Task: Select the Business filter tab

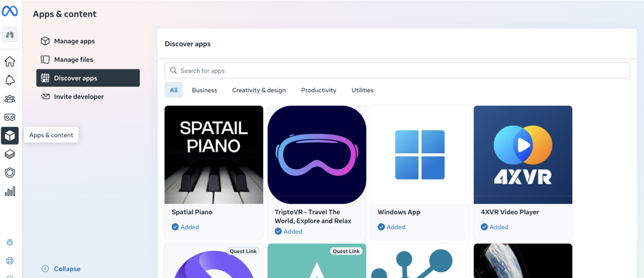Action: (204, 90)
